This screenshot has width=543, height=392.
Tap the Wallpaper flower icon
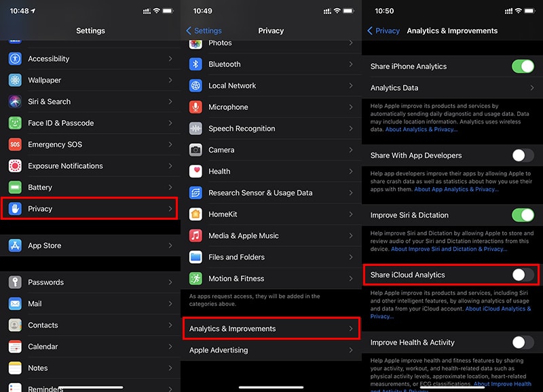point(15,80)
